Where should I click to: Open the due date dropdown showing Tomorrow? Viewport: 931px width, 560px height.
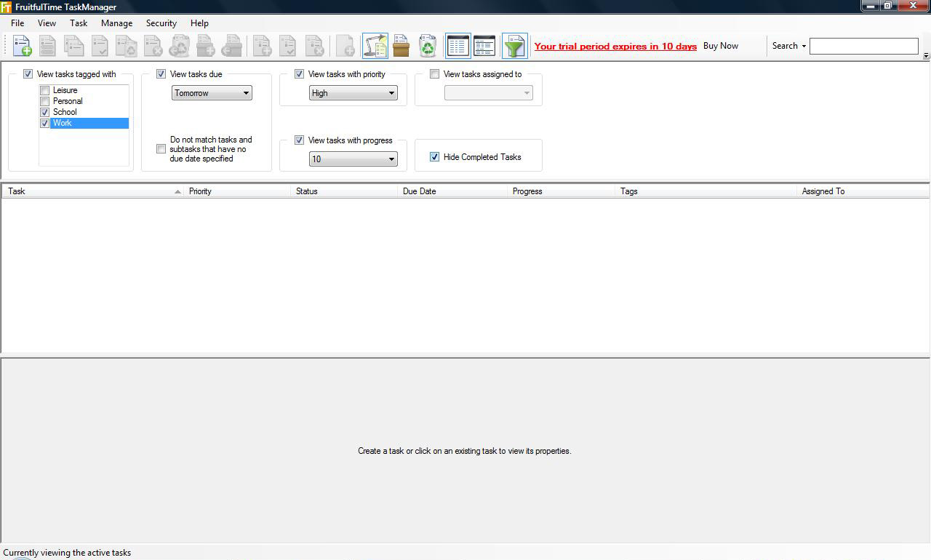[212, 93]
